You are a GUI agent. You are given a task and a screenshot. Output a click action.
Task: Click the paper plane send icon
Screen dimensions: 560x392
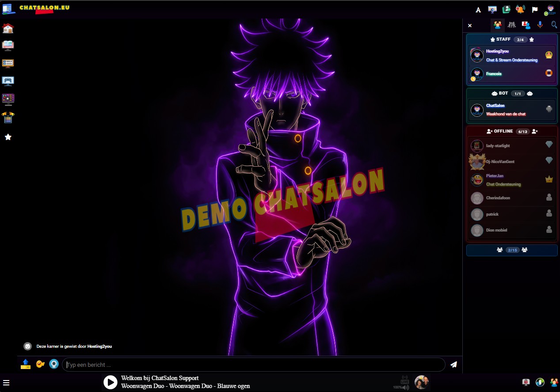(x=453, y=365)
